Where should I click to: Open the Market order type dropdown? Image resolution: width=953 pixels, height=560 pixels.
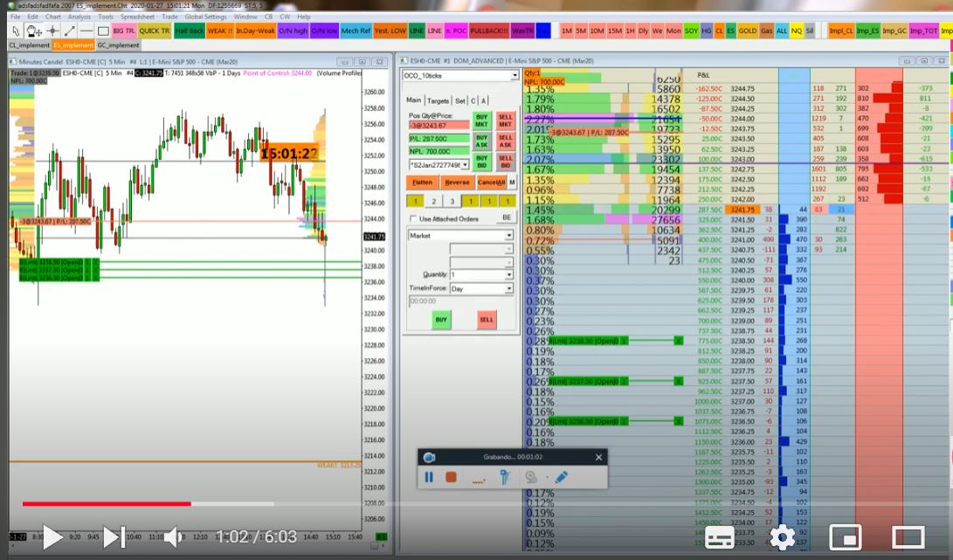(508, 235)
